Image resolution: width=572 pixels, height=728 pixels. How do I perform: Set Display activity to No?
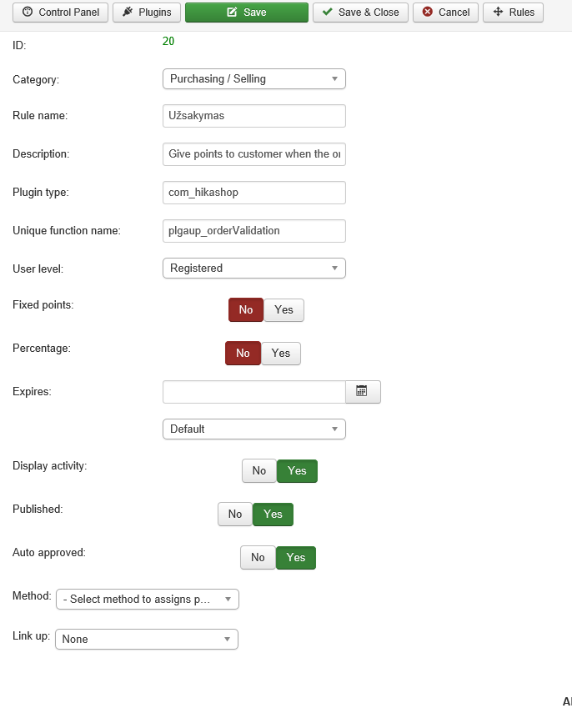259,471
